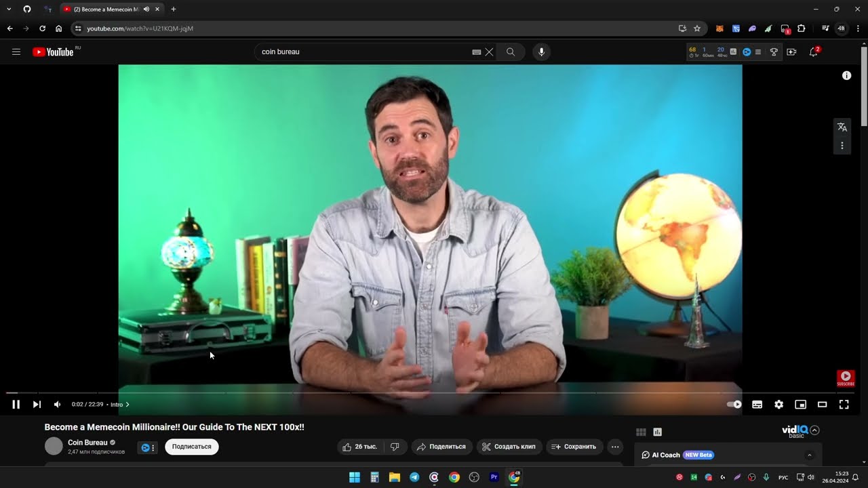
Task: Click Подписаться subscribe button
Action: point(192,447)
